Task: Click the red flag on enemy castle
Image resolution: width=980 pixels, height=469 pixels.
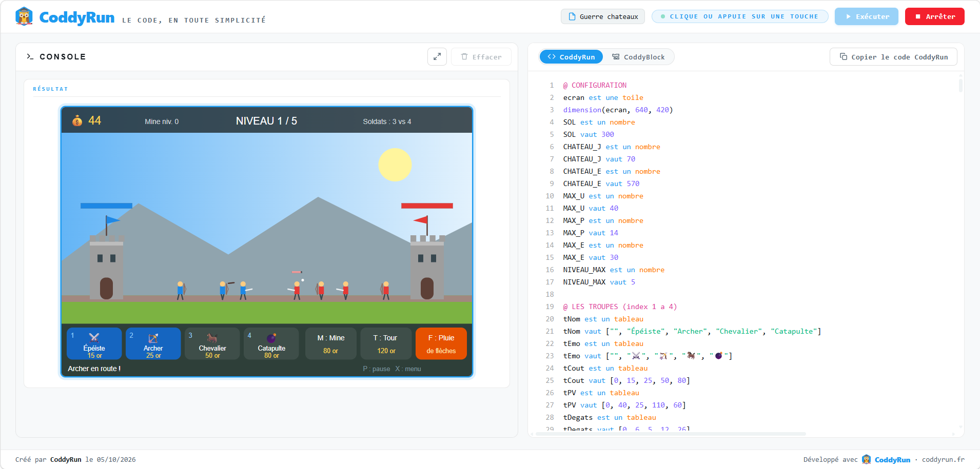Action: coord(421,220)
